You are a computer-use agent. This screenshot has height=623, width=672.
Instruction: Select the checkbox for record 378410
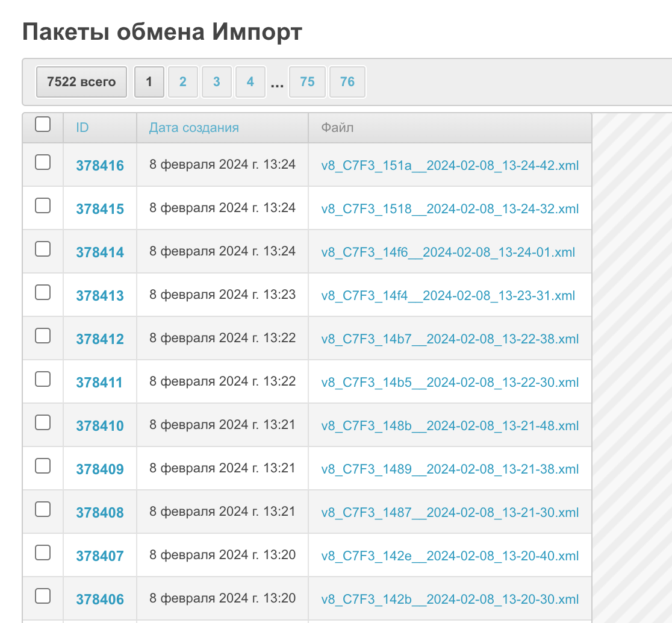(x=43, y=423)
